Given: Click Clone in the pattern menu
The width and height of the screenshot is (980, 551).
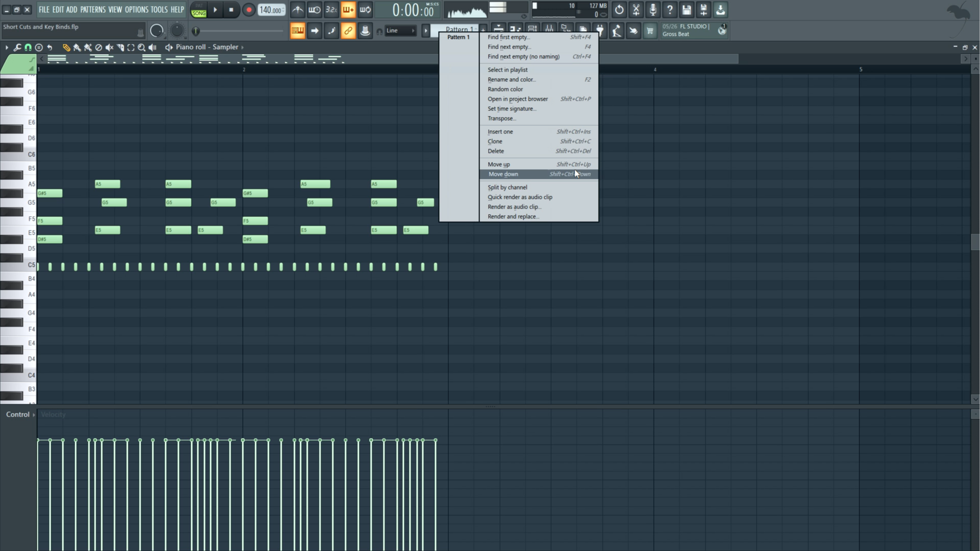Looking at the screenshot, I should (x=495, y=142).
